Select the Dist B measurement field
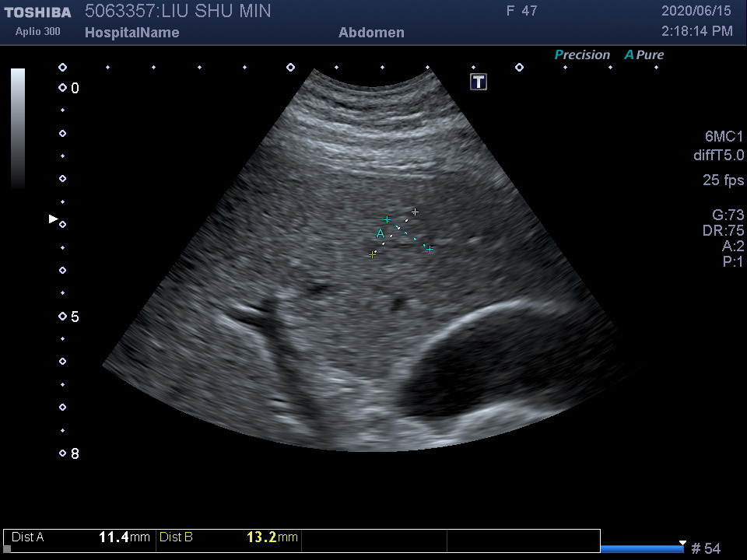 pos(229,537)
